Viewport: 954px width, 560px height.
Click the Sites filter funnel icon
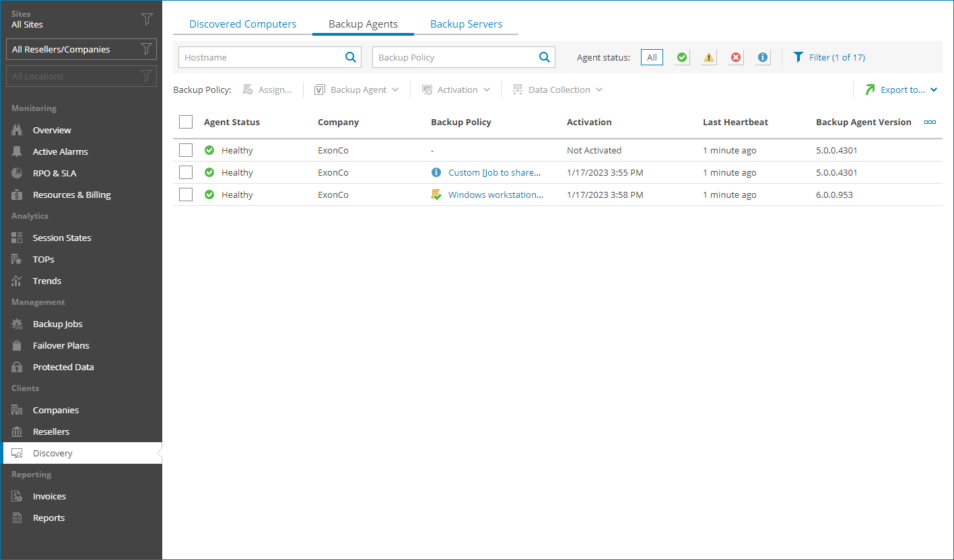[147, 19]
